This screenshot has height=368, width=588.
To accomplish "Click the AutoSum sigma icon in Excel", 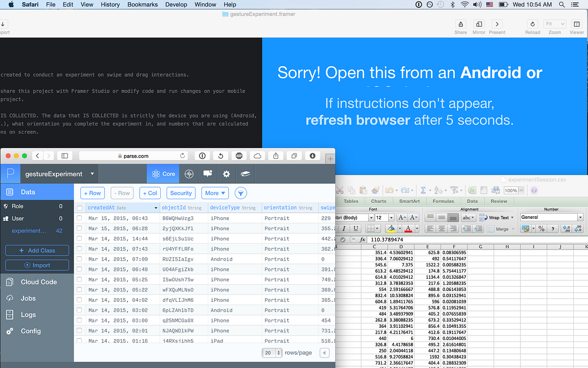I will click(x=423, y=190).
